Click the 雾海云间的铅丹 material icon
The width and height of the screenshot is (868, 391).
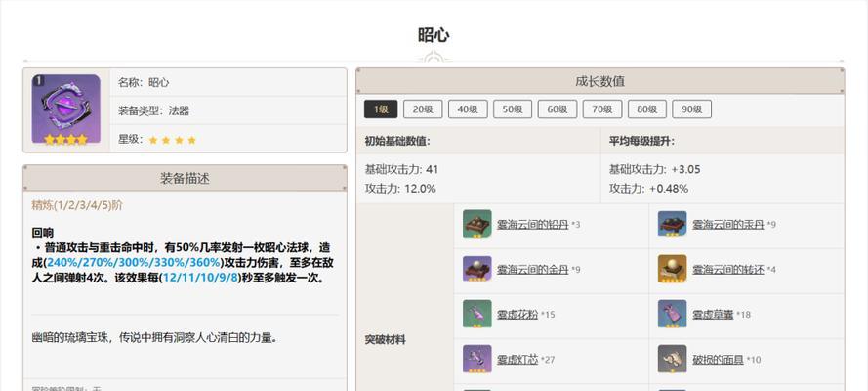tap(477, 224)
